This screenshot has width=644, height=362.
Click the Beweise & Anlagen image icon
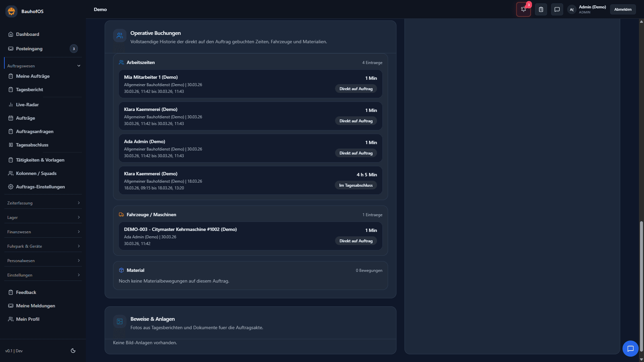pos(120,321)
